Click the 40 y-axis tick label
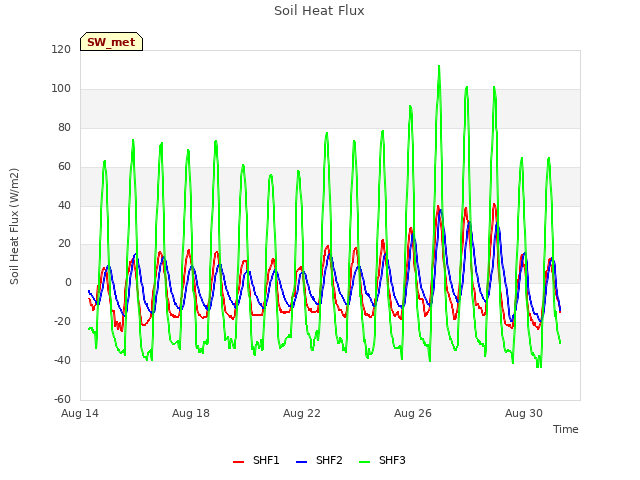The height and width of the screenshot is (480, 640). pyautogui.click(x=64, y=205)
